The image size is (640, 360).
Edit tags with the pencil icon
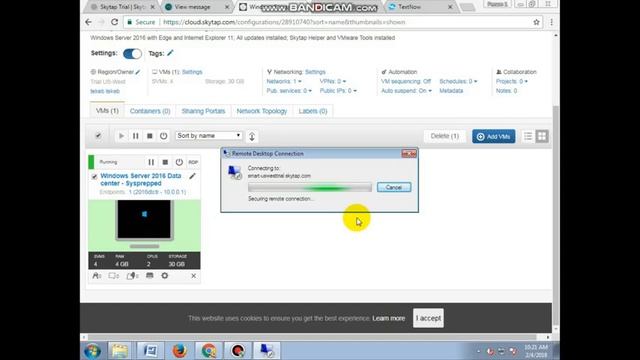(x=170, y=53)
